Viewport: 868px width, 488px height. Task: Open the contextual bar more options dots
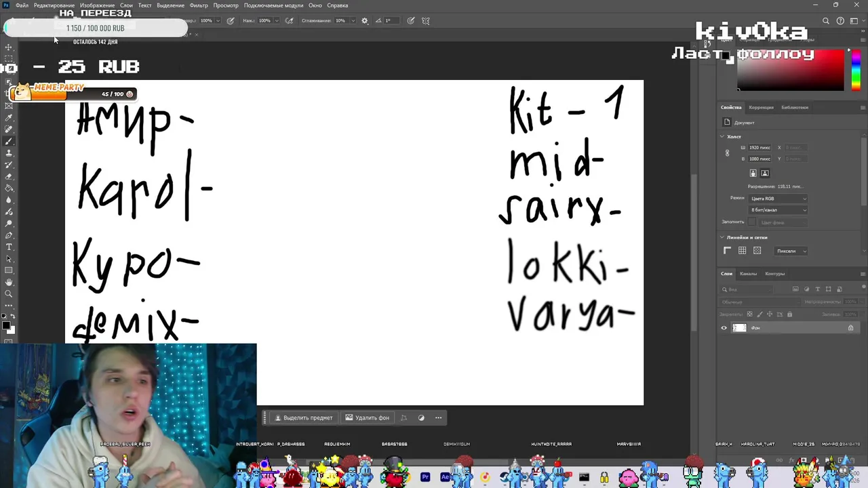click(x=439, y=418)
